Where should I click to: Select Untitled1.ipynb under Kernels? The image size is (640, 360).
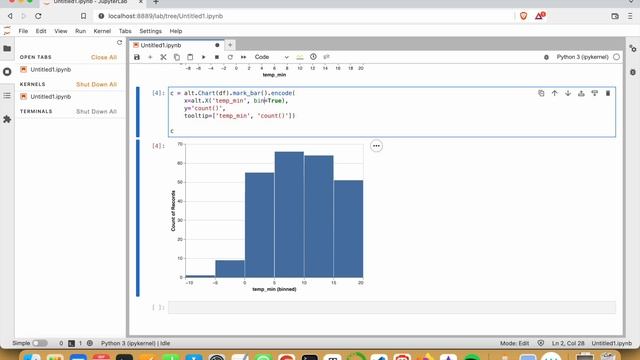click(50, 97)
